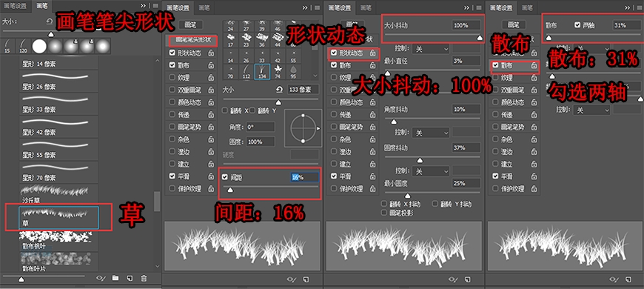
Task: Click down arrow of brush tip grid scrollbar
Action: coord(315,76)
